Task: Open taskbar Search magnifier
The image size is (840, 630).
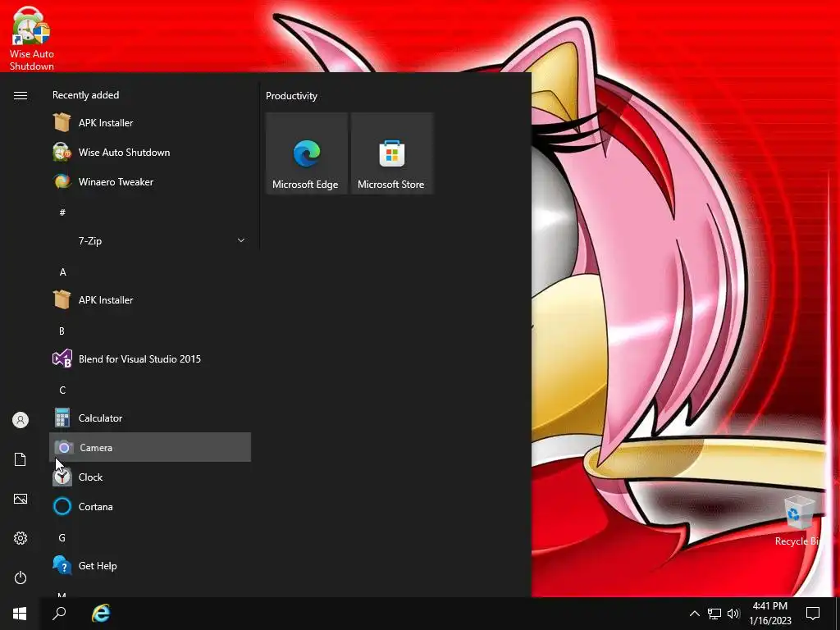Action: point(59,614)
